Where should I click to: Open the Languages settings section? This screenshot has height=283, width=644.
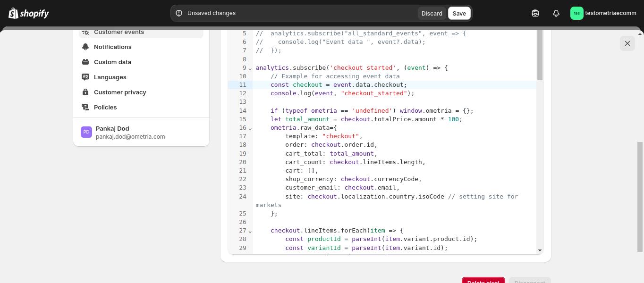coord(141,77)
